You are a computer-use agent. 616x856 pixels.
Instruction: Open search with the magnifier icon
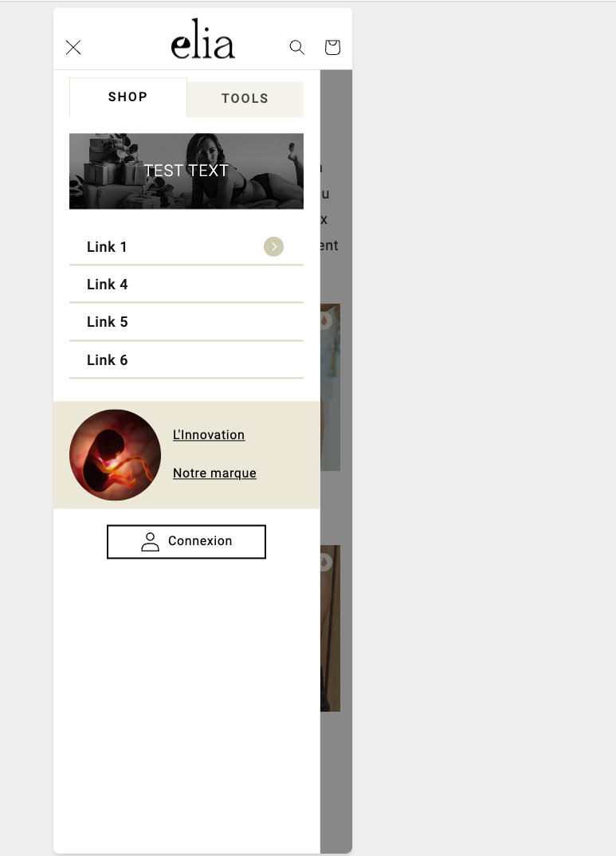point(296,48)
